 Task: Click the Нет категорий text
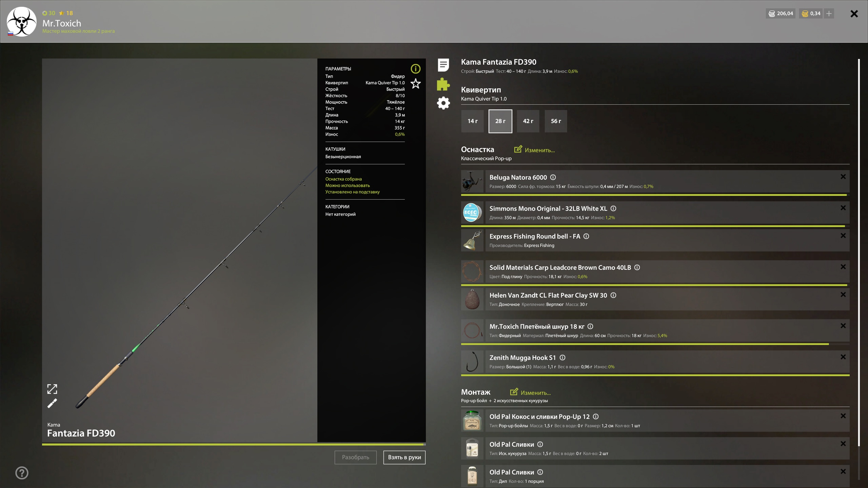(x=340, y=214)
